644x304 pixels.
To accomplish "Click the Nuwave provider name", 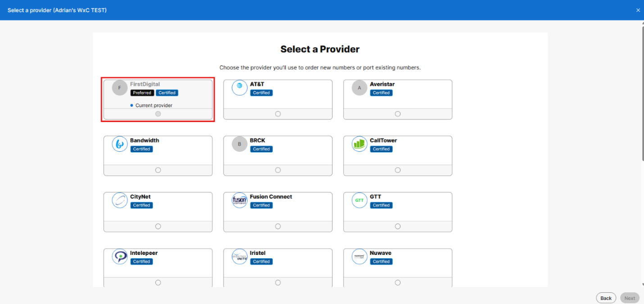I will (381, 253).
